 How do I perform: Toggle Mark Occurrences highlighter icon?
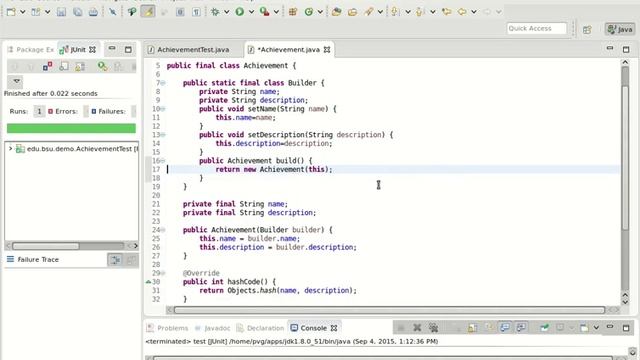click(148, 12)
